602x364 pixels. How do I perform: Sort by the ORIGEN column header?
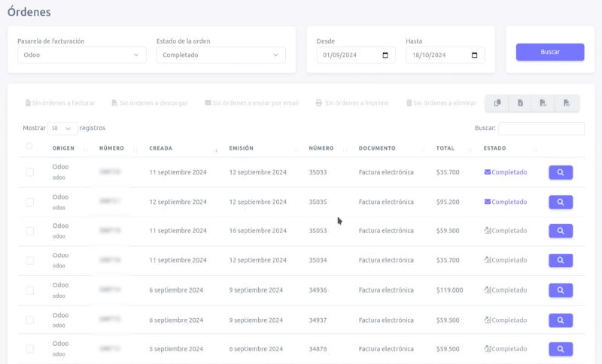click(x=63, y=148)
